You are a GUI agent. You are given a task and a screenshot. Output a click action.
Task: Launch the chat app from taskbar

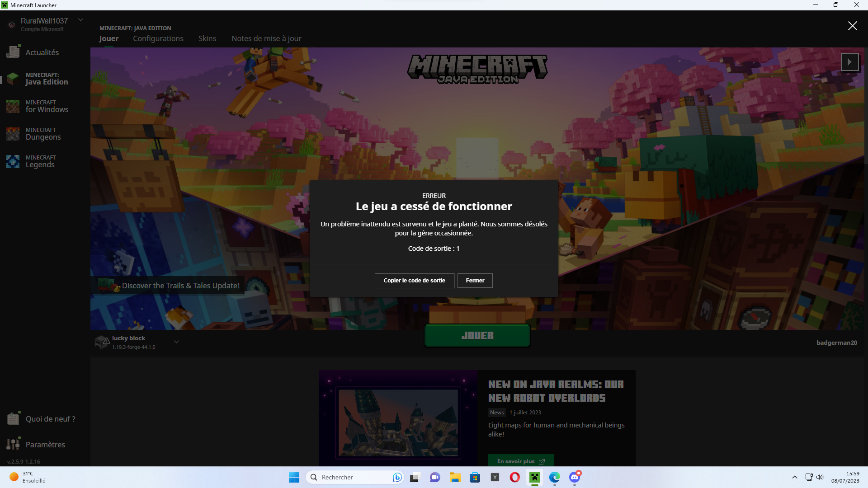point(435,478)
